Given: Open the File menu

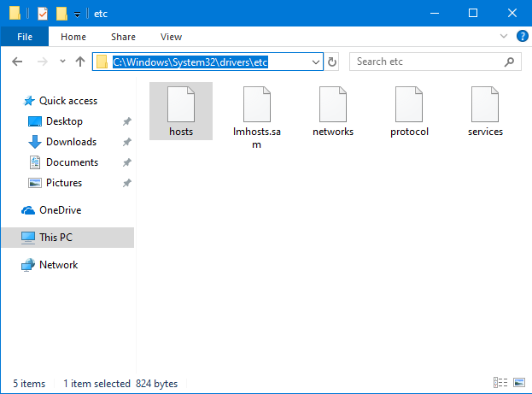Looking at the screenshot, I should [x=25, y=37].
